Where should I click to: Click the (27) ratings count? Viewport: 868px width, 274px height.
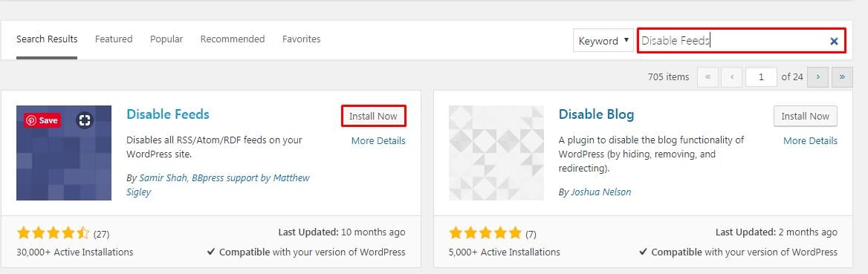[x=101, y=234]
